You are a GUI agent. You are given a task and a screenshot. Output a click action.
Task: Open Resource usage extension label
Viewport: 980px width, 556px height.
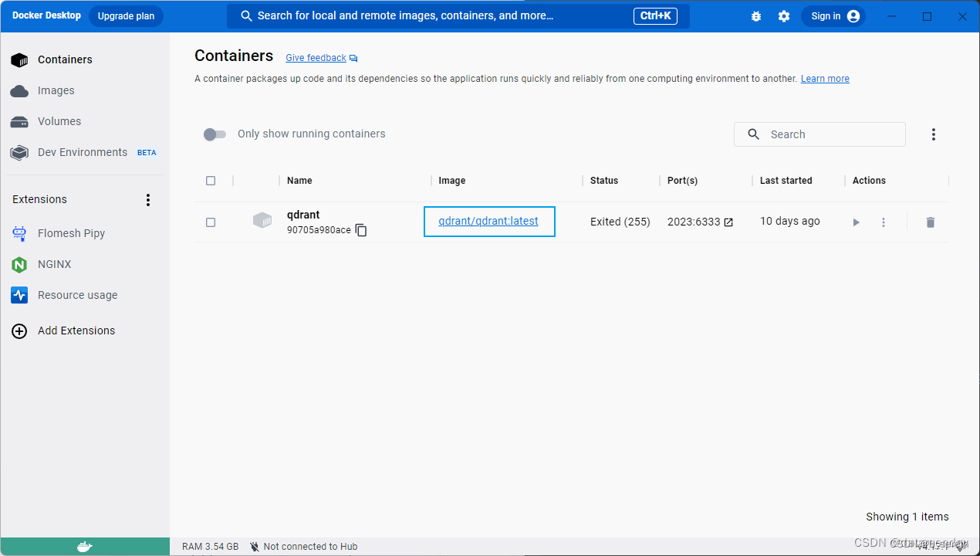[x=78, y=295]
